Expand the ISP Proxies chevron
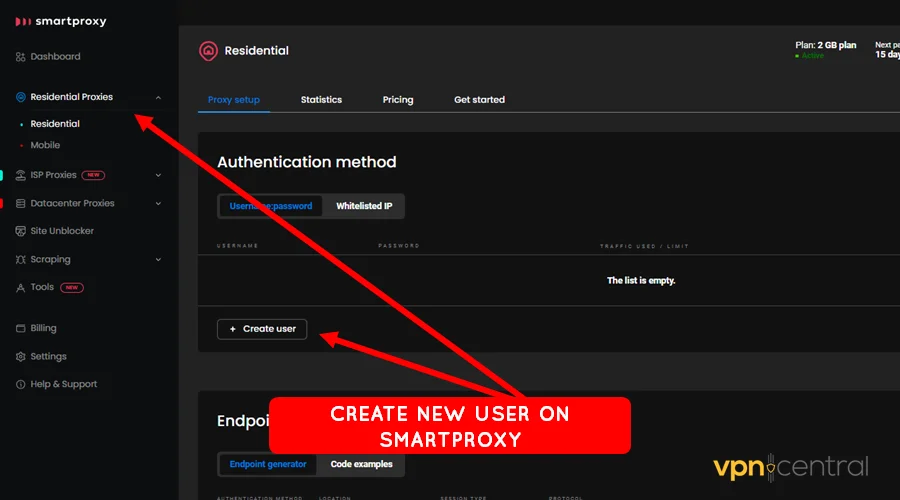Viewport: 900px width, 500px height. click(x=158, y=175)
